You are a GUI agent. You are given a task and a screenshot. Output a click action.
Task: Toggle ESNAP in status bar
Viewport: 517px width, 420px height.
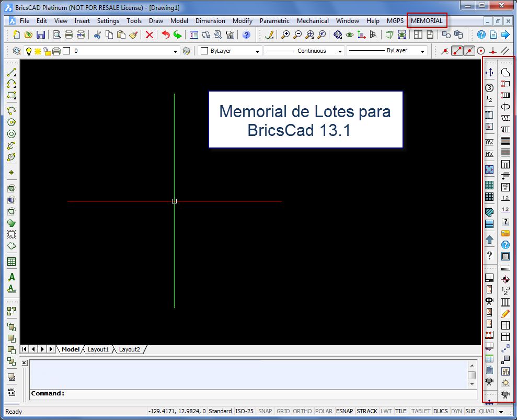[344, 411]
